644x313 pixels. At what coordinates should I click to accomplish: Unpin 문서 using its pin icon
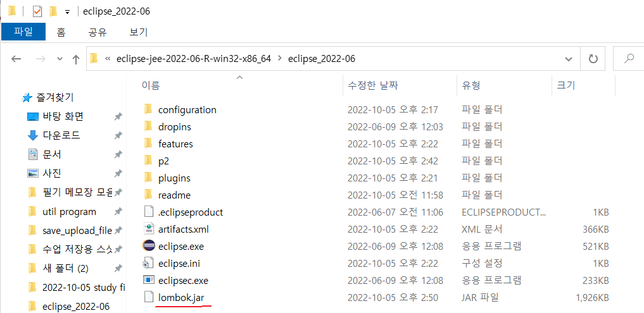118,155
